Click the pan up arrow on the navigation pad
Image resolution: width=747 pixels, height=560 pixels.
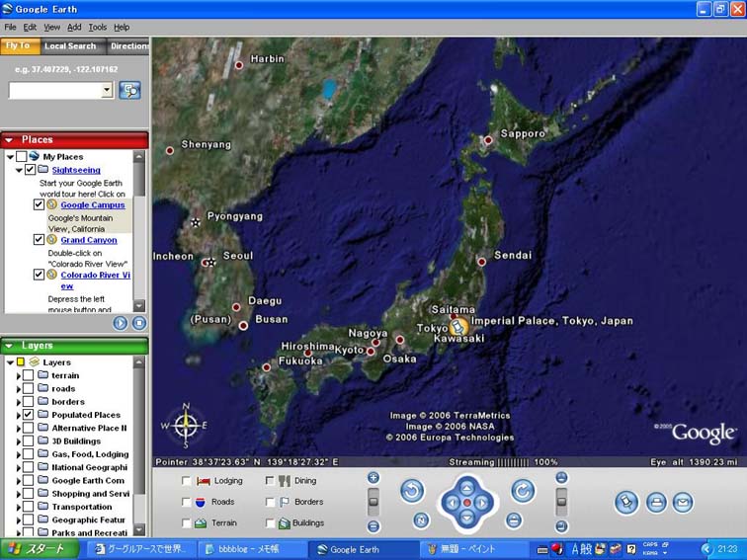pos(466,487)
